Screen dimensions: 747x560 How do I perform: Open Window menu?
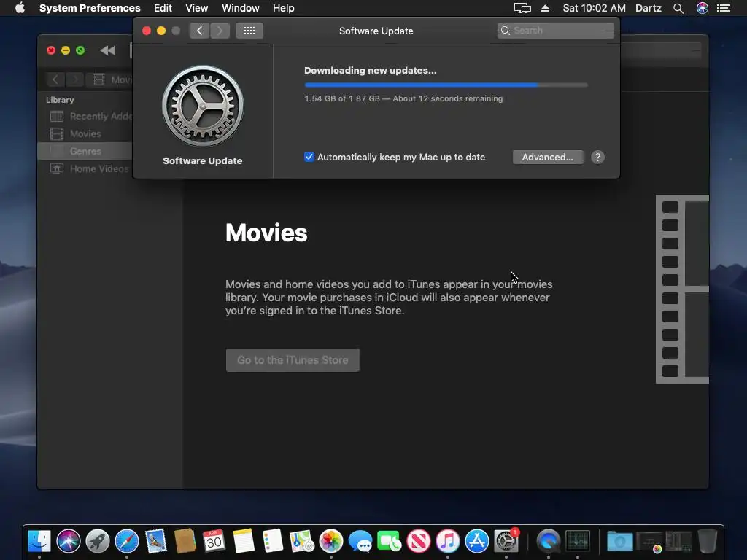[241, 8]
